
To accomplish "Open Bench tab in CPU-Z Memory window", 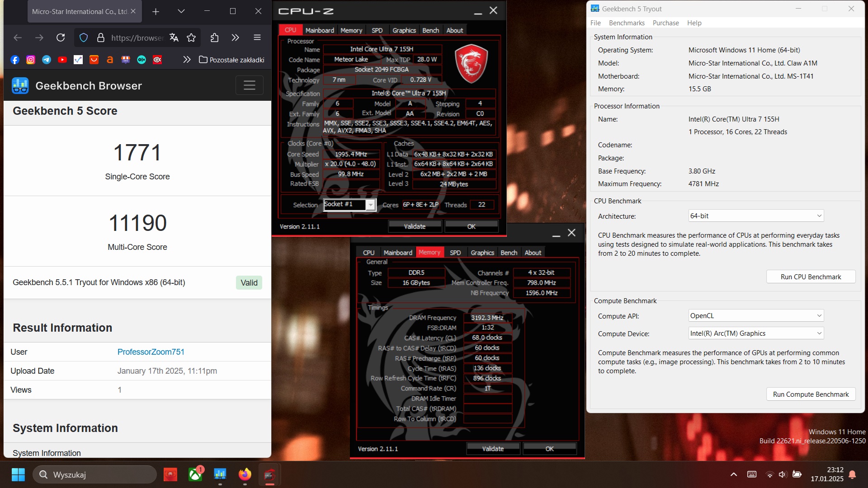I will 509,253.
